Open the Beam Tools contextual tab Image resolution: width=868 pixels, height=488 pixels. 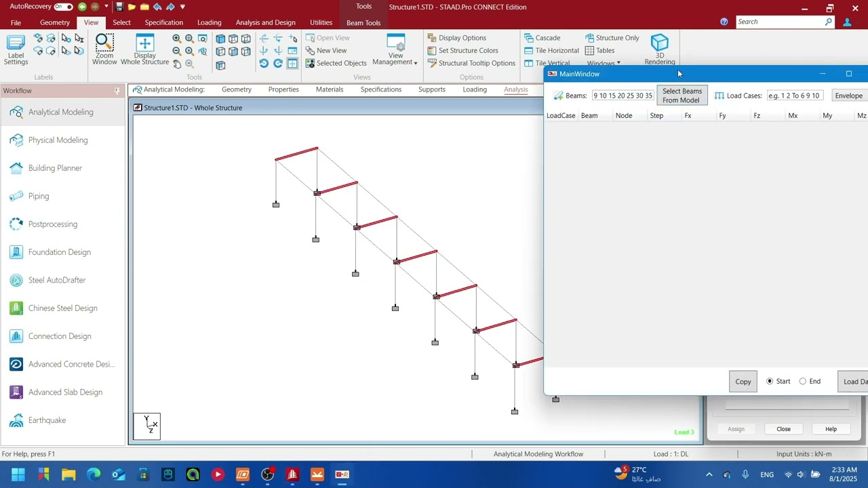coord(363,22)
